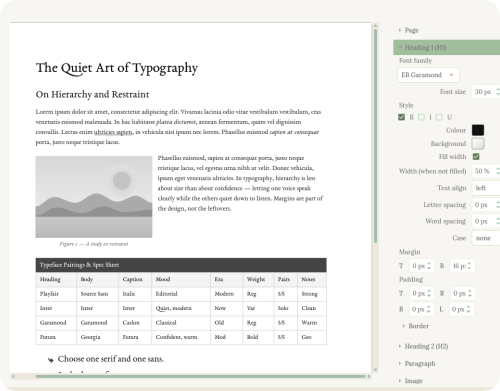Click the Width (when not filled) field
This screenshot has width=500, height=391.
pyautogui.click(x=486, y=171)
